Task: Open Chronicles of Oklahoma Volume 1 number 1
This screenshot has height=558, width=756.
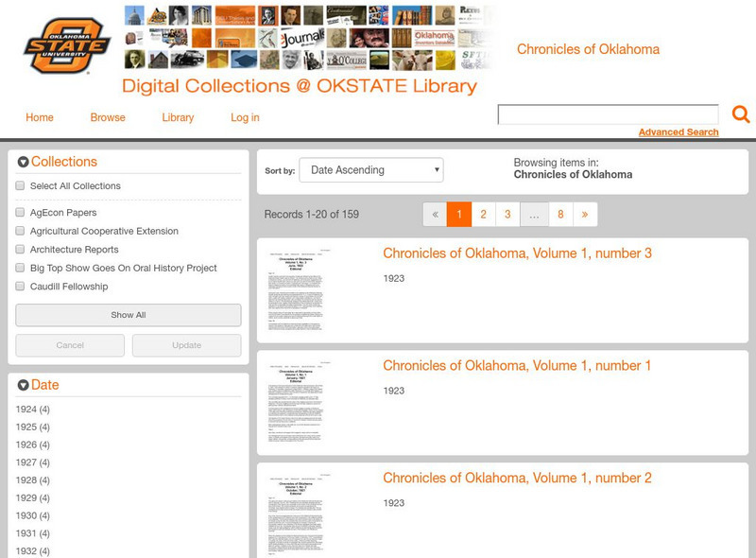Action: 517,366
